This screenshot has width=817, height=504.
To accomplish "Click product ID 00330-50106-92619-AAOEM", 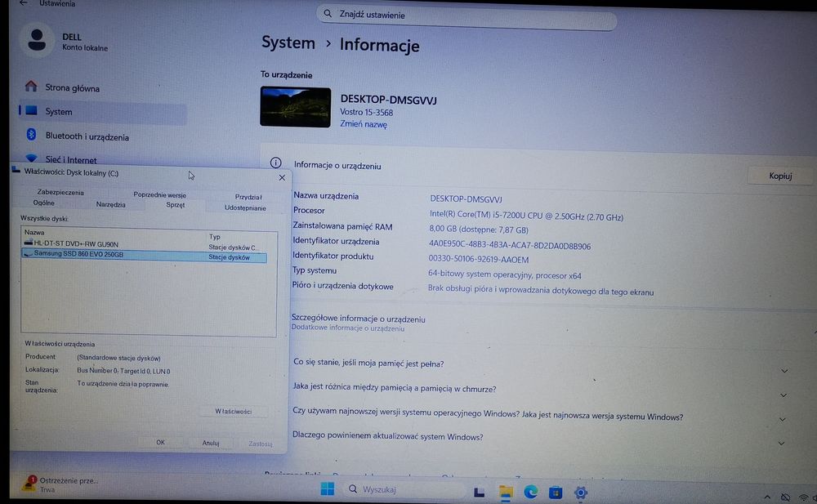I will tap(478, 259).
